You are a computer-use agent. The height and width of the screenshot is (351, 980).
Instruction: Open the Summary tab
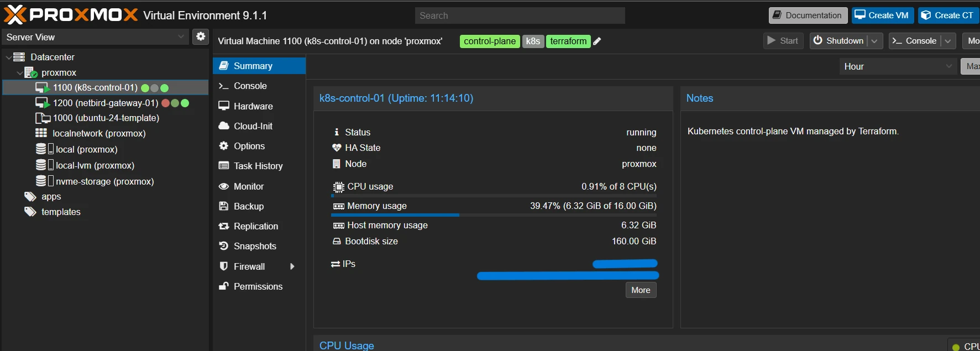click(x=259, y=66)
